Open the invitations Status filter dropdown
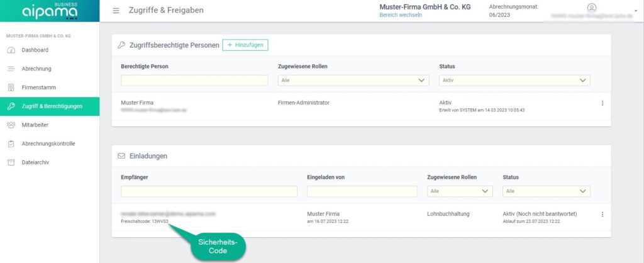The height and width of the screenshot is (263, 644). (547, 191)
